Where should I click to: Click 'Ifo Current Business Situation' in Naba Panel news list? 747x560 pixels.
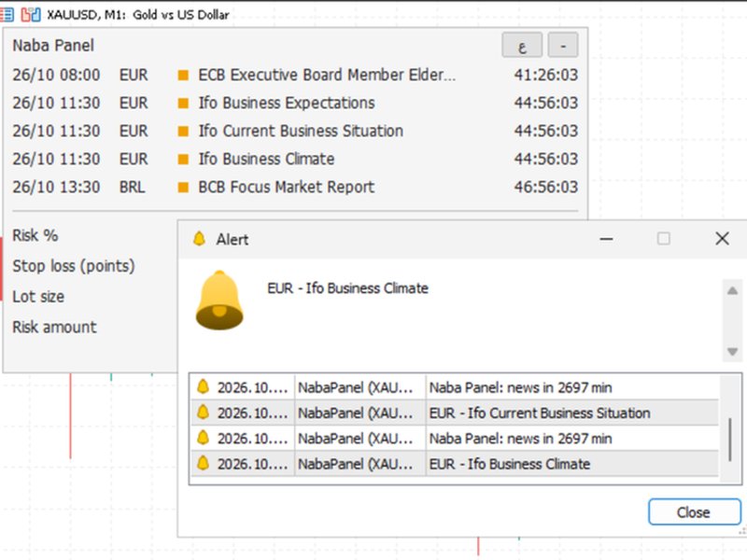point(301,132)
